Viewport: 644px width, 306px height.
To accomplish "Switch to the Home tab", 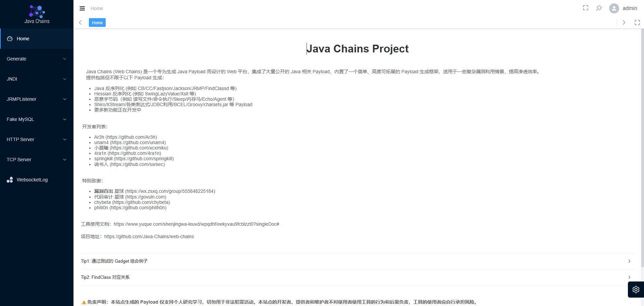I will pyautogui.click(x=97, y=23).
